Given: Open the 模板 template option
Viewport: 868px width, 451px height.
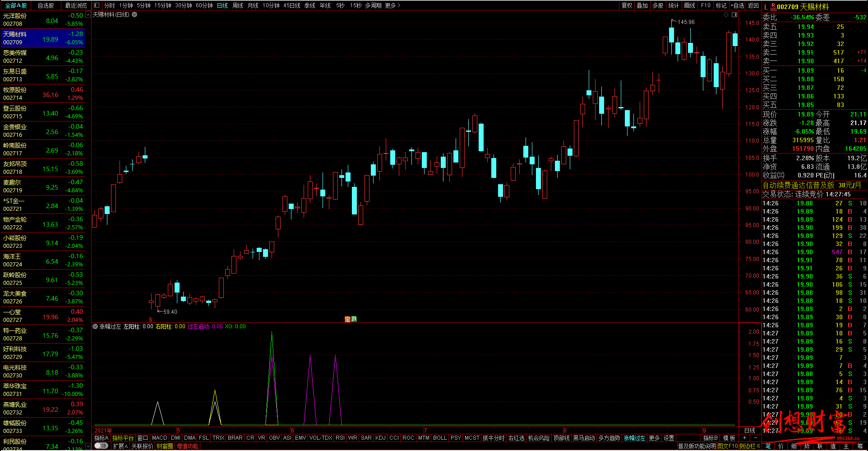Looking at the screenshot, I should point(729,438).
